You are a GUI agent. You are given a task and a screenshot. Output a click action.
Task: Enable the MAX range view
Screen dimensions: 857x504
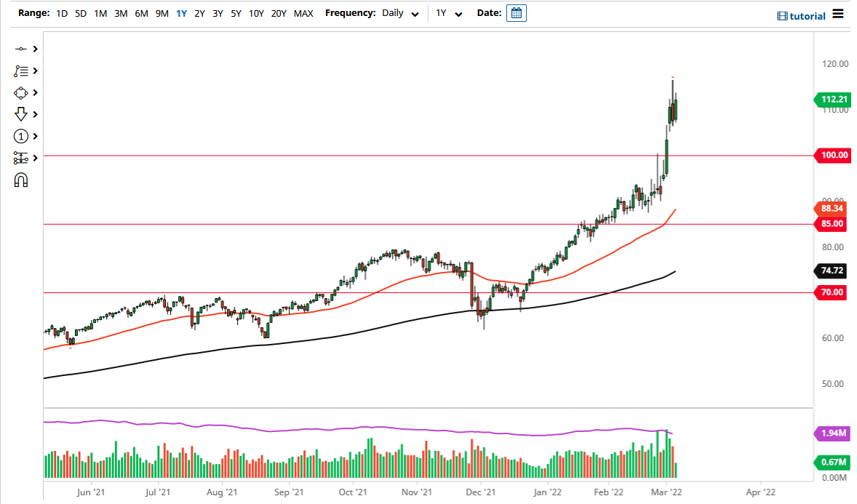coord(303,13)
